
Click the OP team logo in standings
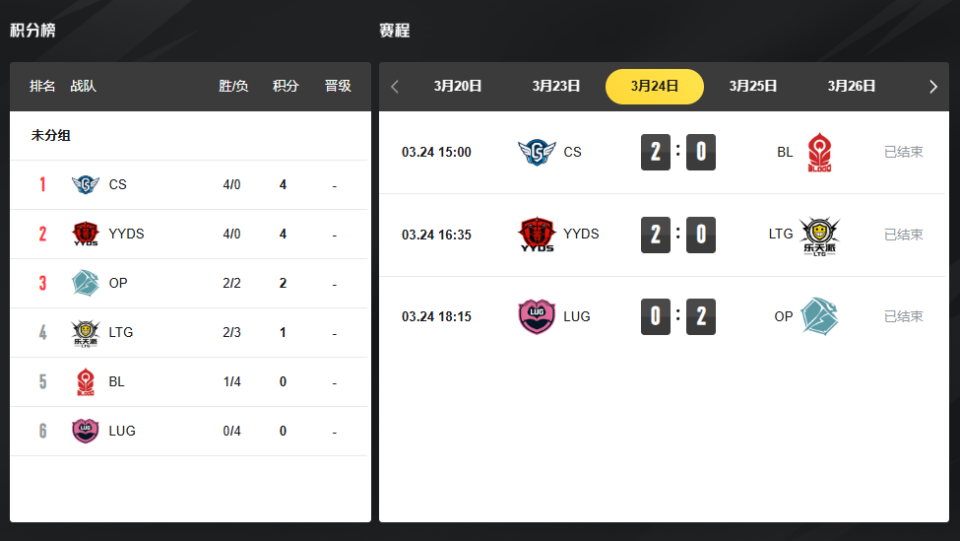tap(85, 283)
